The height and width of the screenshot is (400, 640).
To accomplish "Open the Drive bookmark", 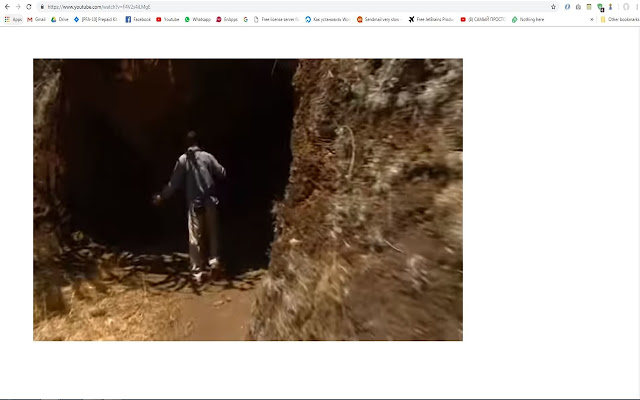I will click(60, 19).
